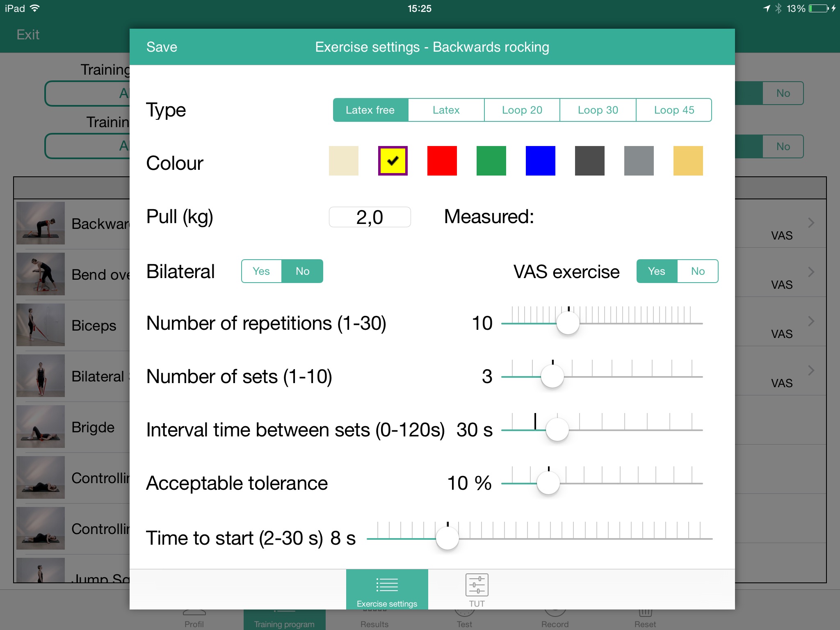840x630 pixels.
Task: Open Pull kg input field
Action: (367, 217)
